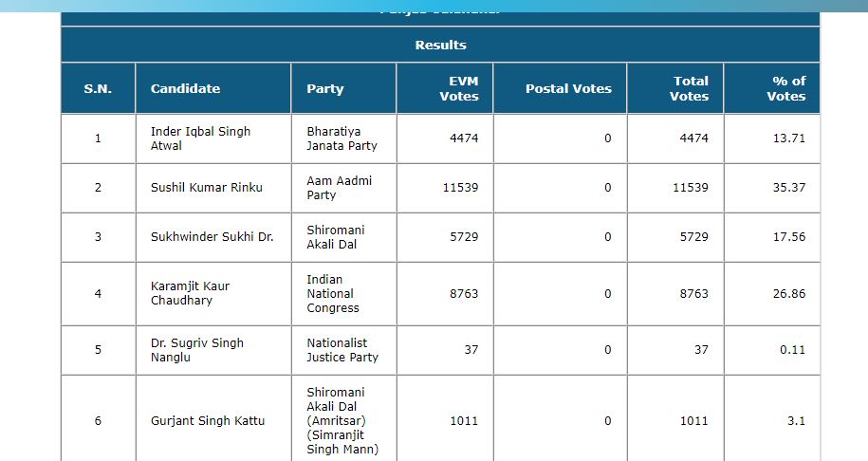Click EVM votes value 8763
The height and width of the screenshot is (461, 868).
click(464, 294)
